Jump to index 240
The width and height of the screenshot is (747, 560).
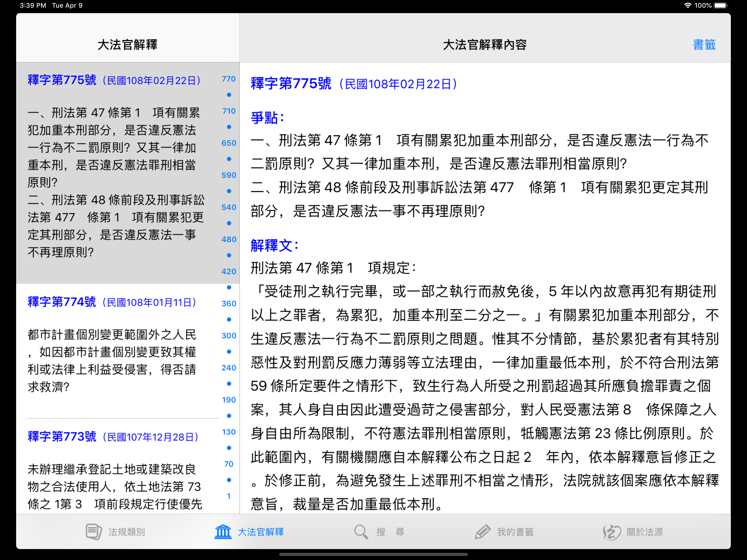click(229, 368)
